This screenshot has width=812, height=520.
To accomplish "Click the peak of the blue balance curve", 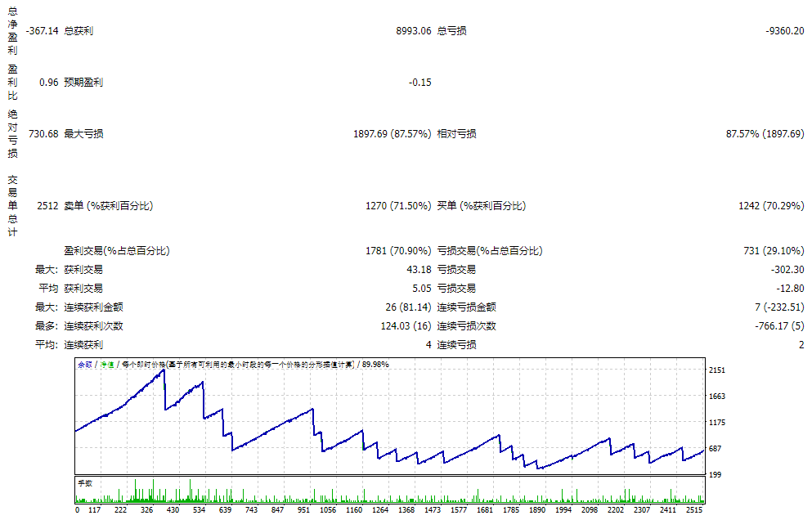I will (164, 370).
